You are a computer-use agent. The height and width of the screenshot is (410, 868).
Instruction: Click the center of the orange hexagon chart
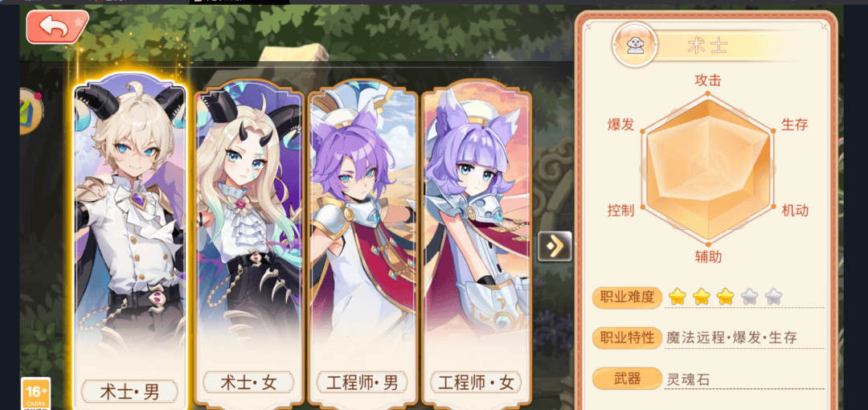pos(708,170)
